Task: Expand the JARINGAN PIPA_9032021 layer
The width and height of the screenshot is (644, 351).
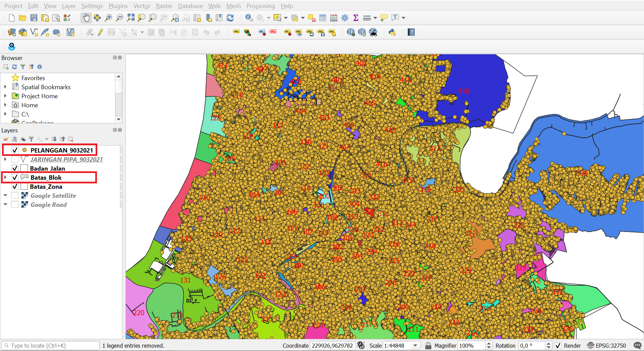Action: (5, 159)
